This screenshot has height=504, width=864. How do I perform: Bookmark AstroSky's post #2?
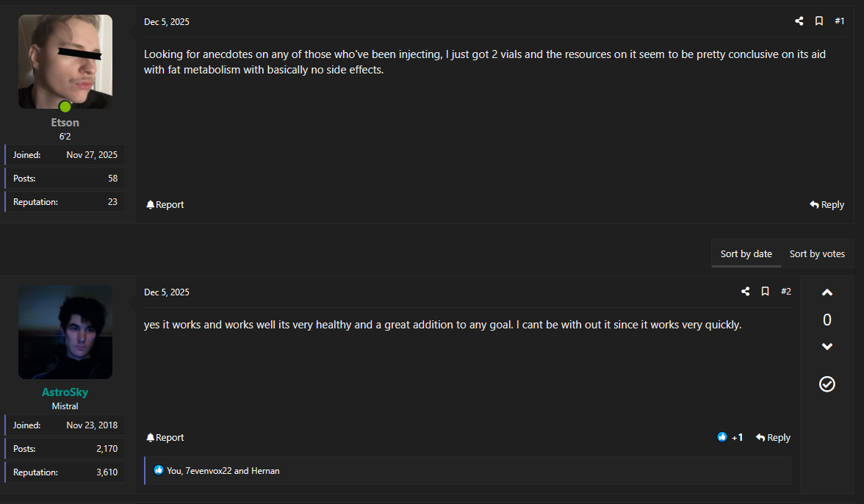(765, 292)
